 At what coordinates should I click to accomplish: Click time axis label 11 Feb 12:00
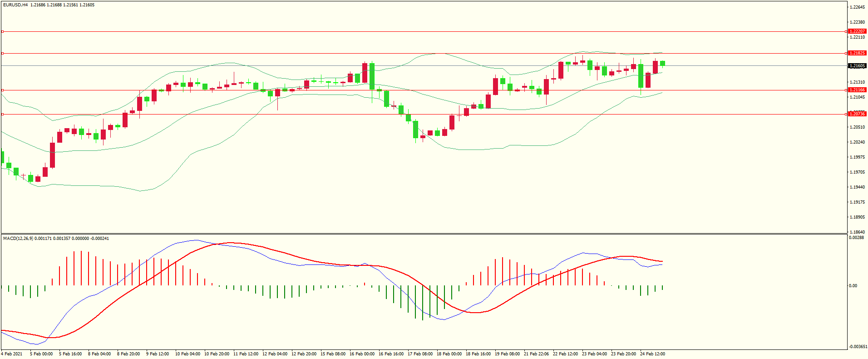[246, 354]
